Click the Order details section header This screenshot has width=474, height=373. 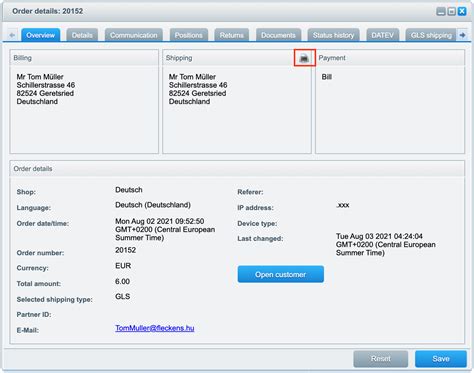(x=237, y=169)
